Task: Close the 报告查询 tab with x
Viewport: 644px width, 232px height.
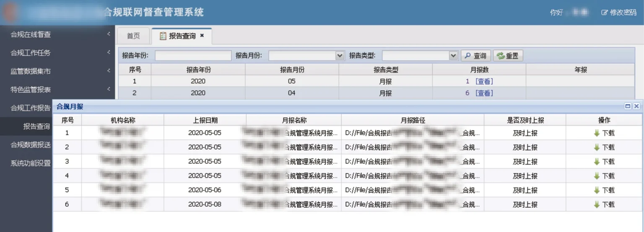Action: (202, 36)
